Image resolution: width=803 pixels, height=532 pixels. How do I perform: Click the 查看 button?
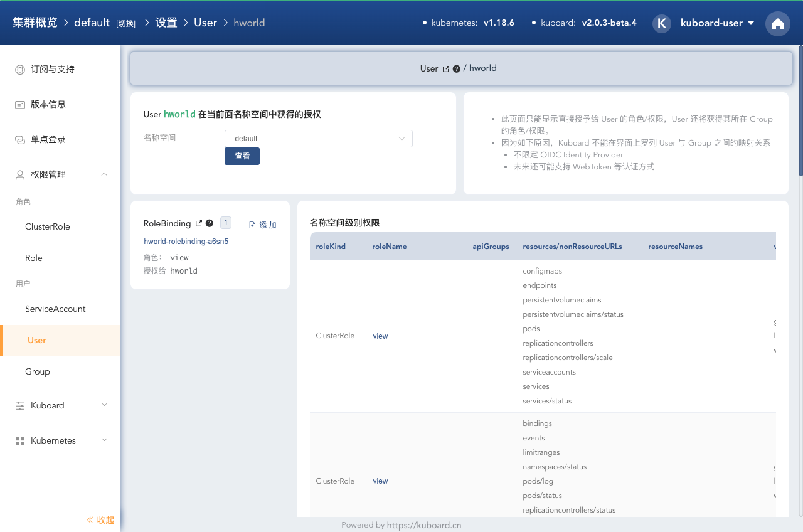(x=242, y=156)
